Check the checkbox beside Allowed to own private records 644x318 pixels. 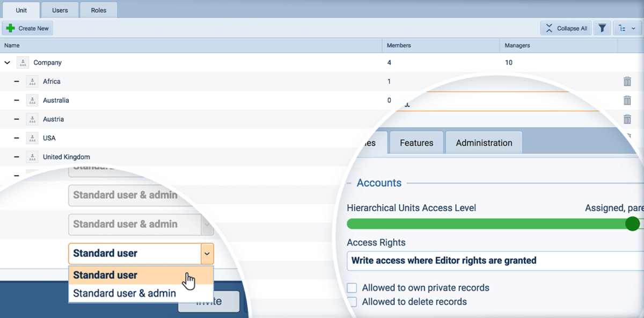click(352, 287)
